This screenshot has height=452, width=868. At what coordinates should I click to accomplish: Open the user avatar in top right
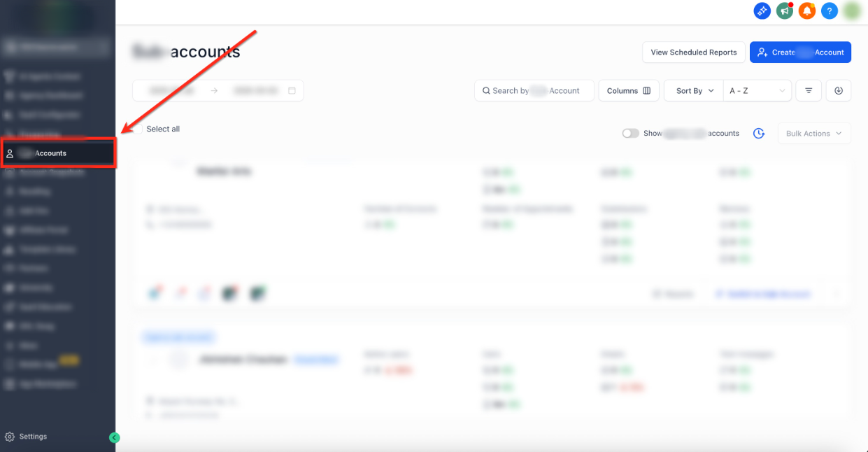point(851,10)
